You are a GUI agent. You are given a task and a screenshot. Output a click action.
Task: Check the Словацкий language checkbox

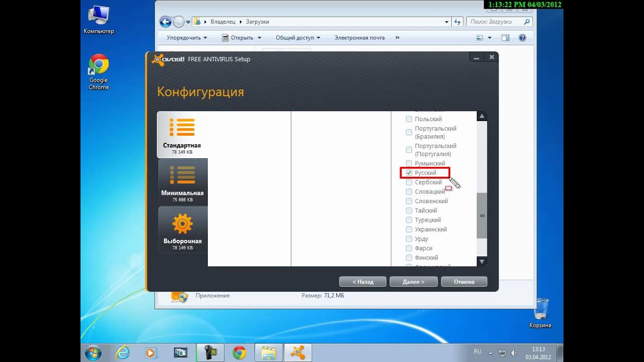point(409,192)
